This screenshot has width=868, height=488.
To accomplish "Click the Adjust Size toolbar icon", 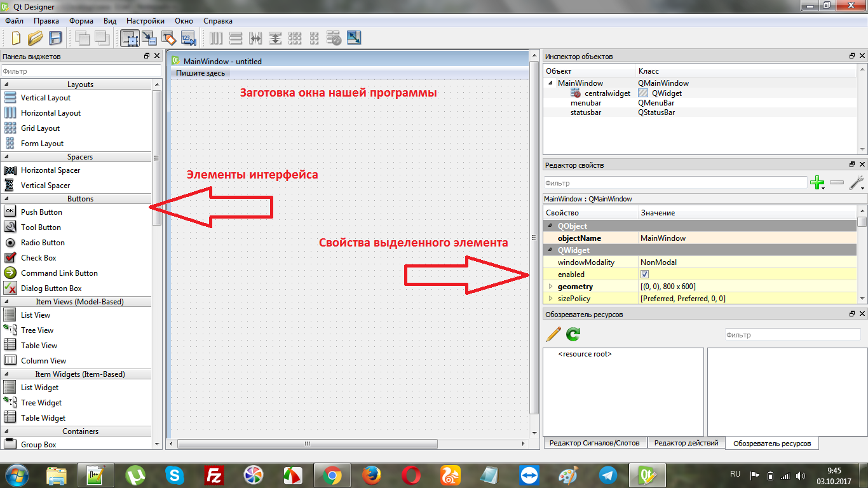I will point(354,38).
